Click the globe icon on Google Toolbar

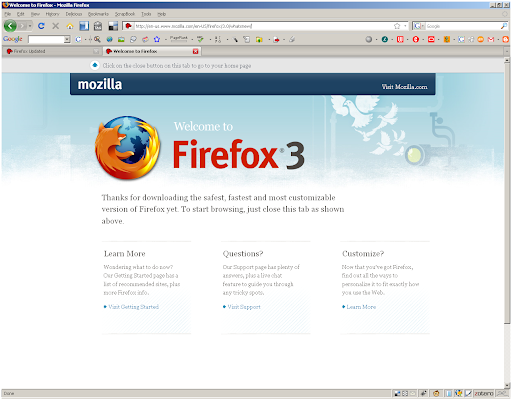[109, 39]
